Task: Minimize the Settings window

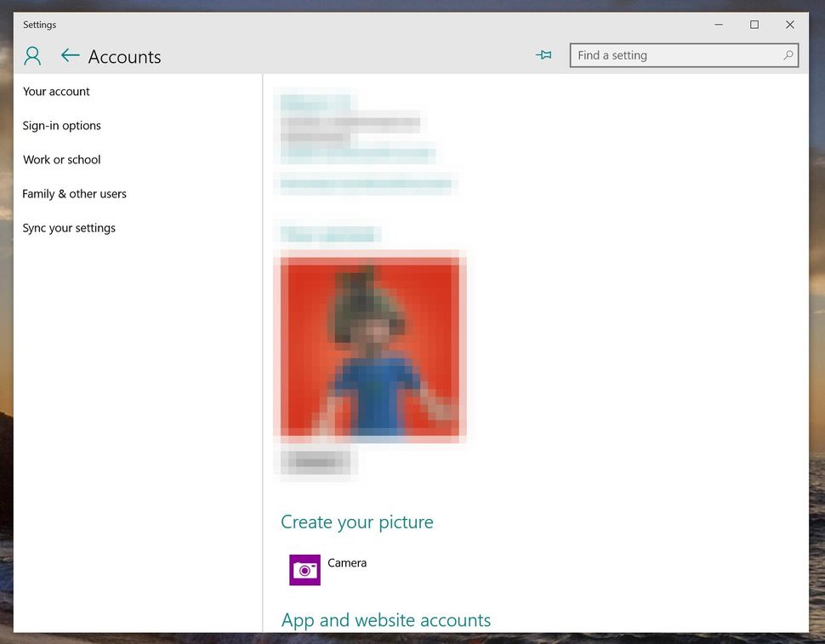Action: [718, 25]
